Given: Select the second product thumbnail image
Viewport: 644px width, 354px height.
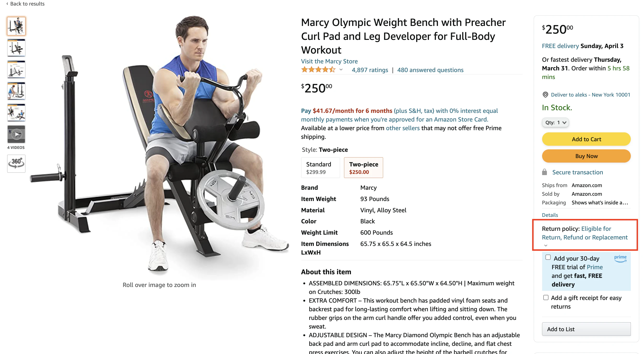Looking at the screenshot, I should [16, 48].
